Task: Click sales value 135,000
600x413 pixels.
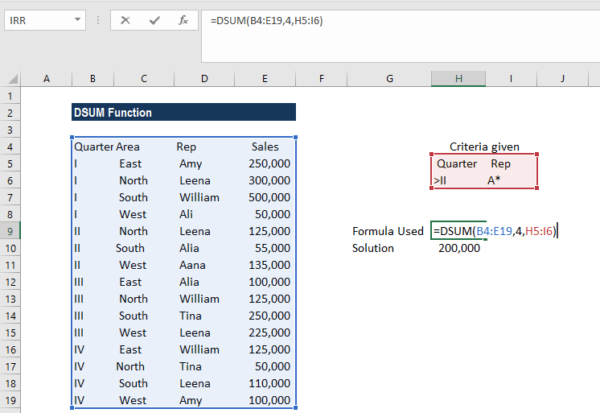Action: coord(269,265)
